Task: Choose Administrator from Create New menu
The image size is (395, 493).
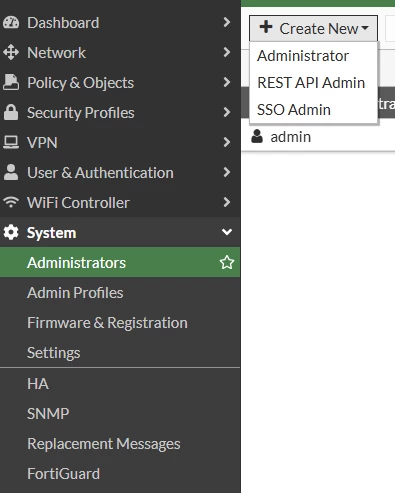Action: click(x=313, y=56)
